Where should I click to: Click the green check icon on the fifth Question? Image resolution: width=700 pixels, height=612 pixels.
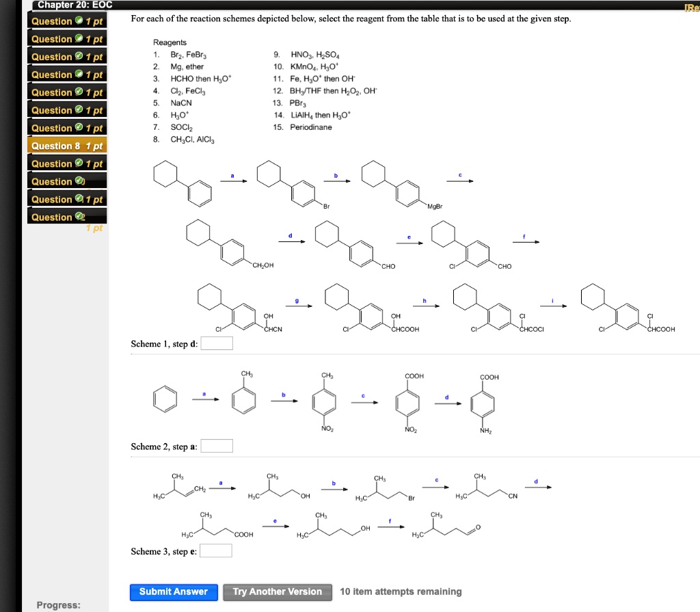coord(78,92)
